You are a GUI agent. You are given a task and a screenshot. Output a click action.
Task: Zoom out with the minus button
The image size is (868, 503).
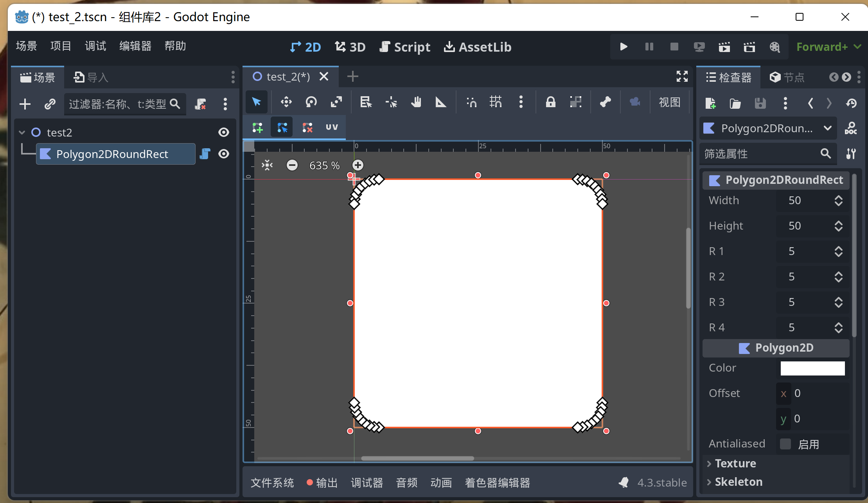[x=292, y=165]
